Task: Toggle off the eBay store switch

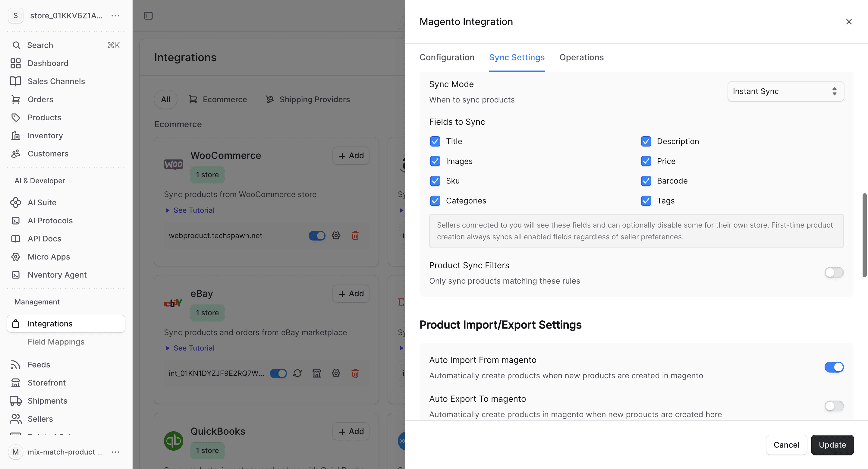Action: tap(278, 373)
